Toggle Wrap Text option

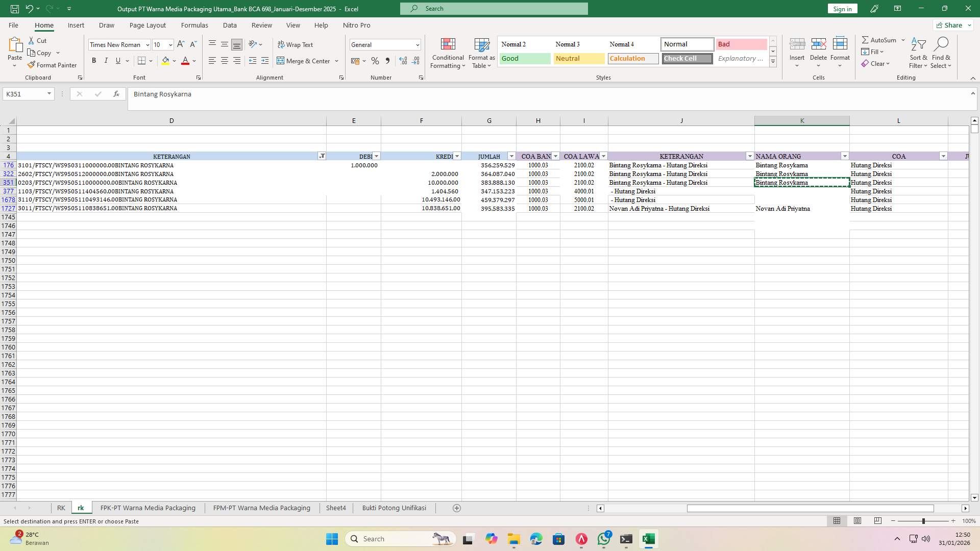pos(295,45)
